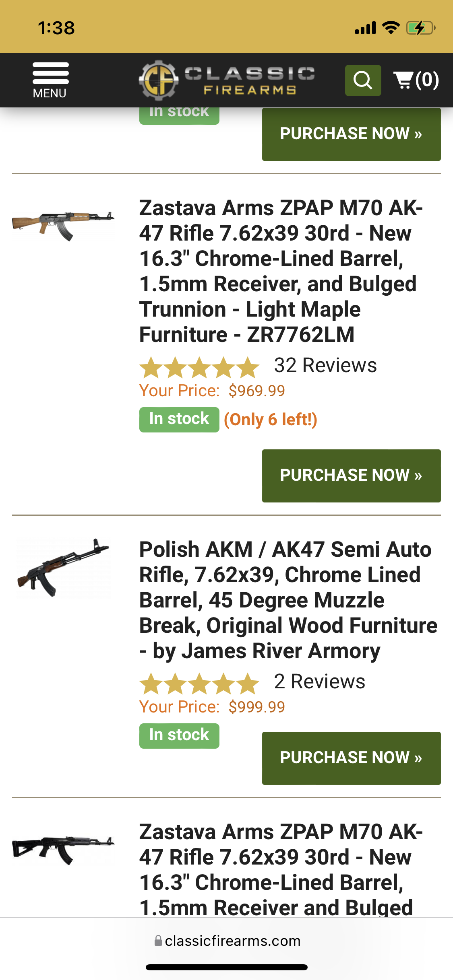Screen dimensions: 453x980
Task: Tap the Polish AKM rifle thumbnail
Action: point(63,568)
